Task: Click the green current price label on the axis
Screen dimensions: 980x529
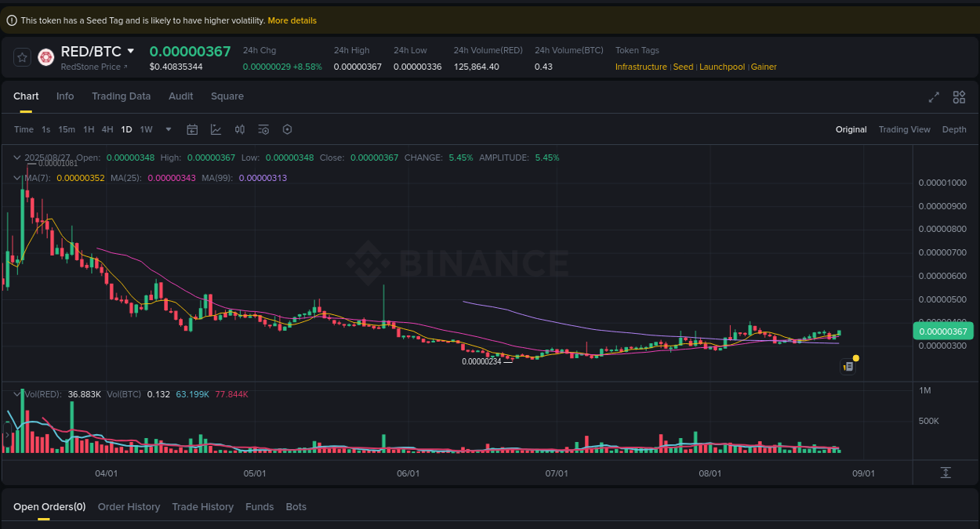Action: pos(943,332)
